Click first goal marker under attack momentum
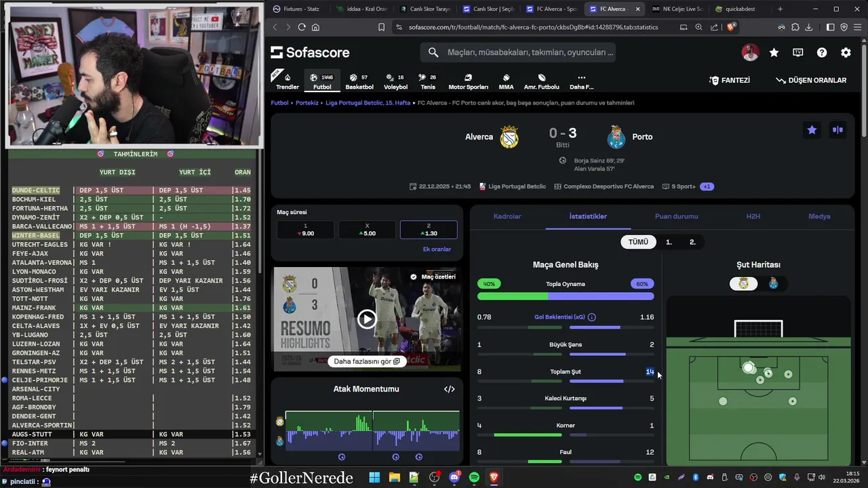 pyautogui.click(x=342, y=457)
